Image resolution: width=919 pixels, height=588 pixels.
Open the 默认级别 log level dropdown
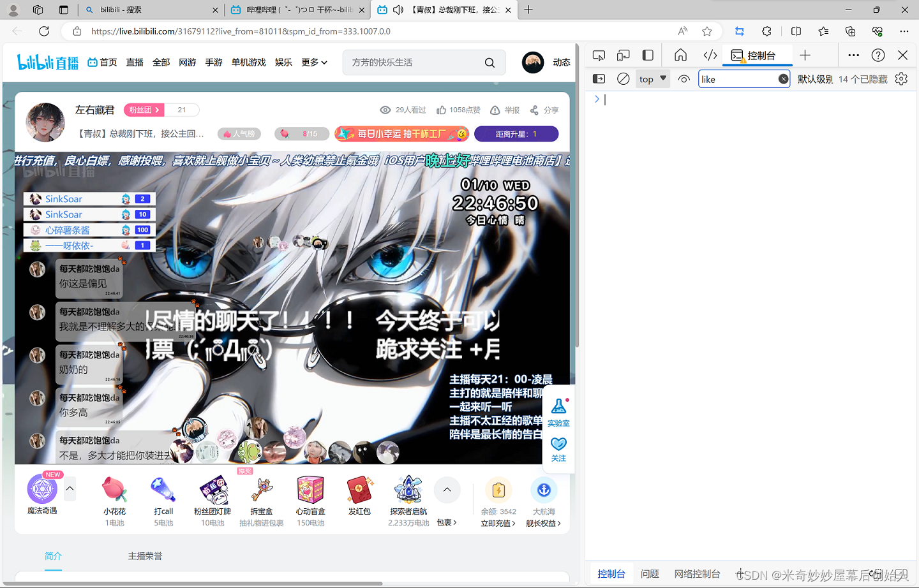click(815, 79)
